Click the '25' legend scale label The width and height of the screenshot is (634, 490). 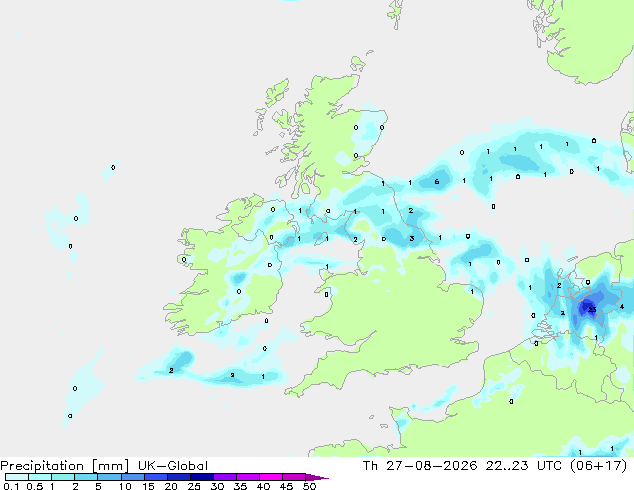[x=194, y=486]
